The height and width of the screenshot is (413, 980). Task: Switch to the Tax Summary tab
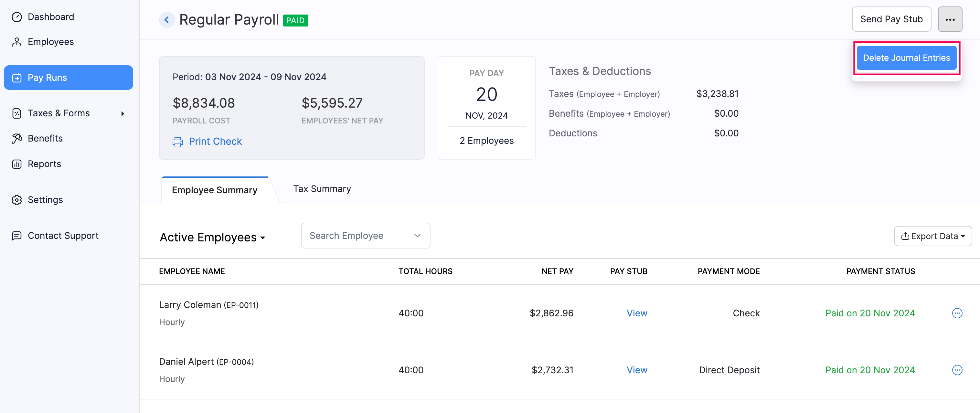(x=322, y=188)
